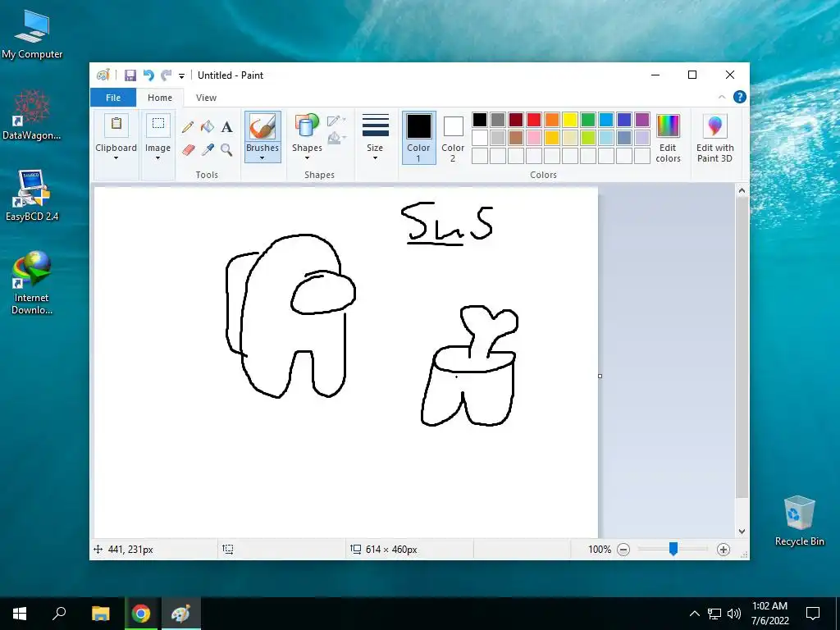The width and height of the screenshot is (840, 630).
Task: Select Color 2 background box
Action: [x=453, y=138]
